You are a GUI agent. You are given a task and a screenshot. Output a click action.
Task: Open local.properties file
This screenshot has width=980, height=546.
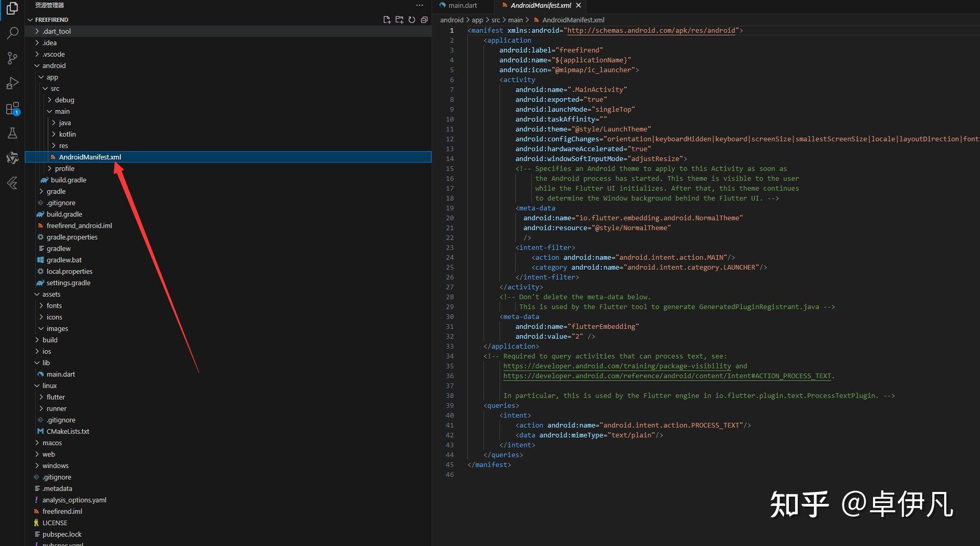click(x=229, y=271)
